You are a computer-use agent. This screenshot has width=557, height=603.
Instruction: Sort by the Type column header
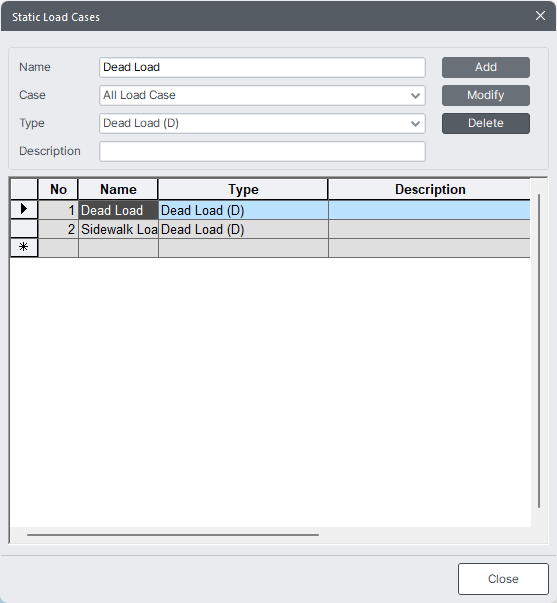point(243,189)
